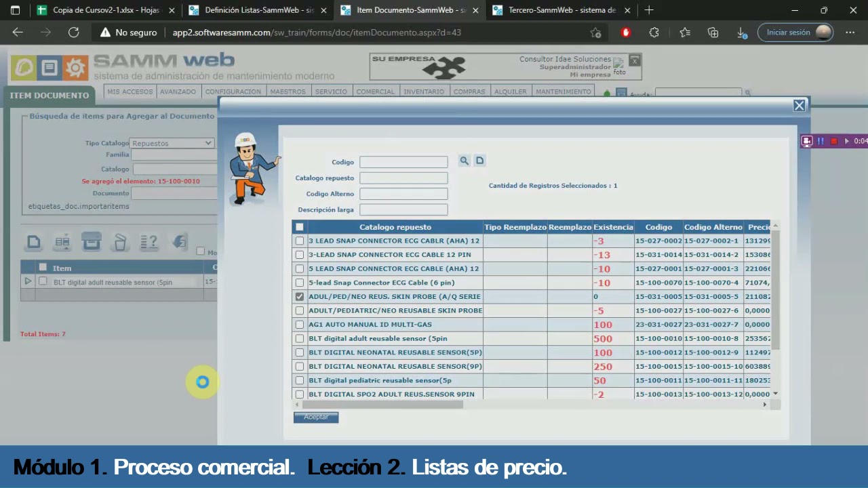Viewport: 868px width, 488px height.
Task: Click the blank page icon beside Codigo
Action: click(x=479, y=161)
